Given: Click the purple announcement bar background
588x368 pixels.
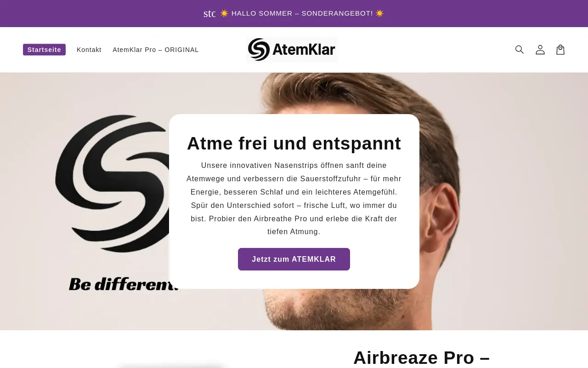Looking at the screenshot, I should coord(482,13).
